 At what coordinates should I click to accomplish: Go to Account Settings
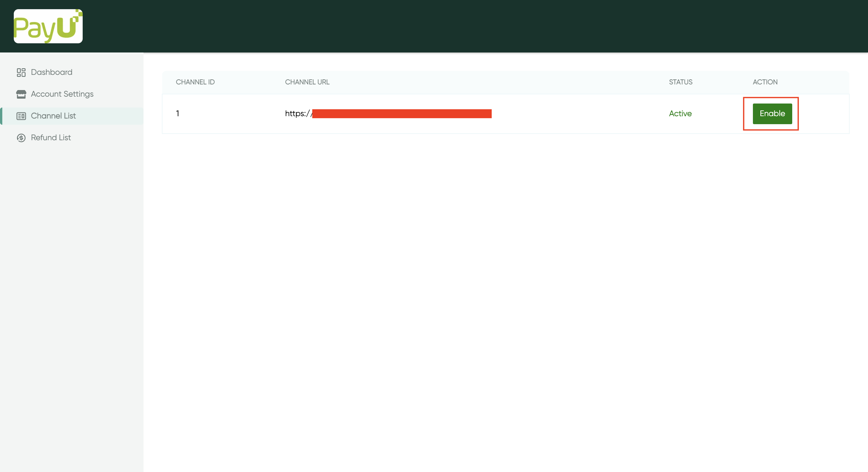(x=62, y=94)
